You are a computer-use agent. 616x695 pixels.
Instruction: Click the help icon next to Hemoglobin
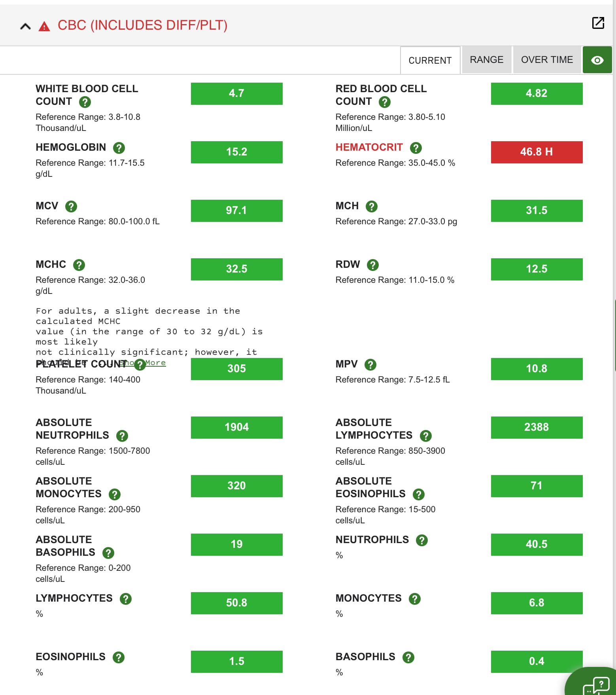[119, 148]
